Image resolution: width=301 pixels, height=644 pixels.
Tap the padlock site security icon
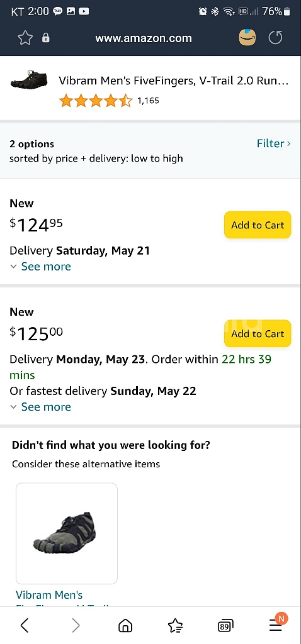pos(45,38)
